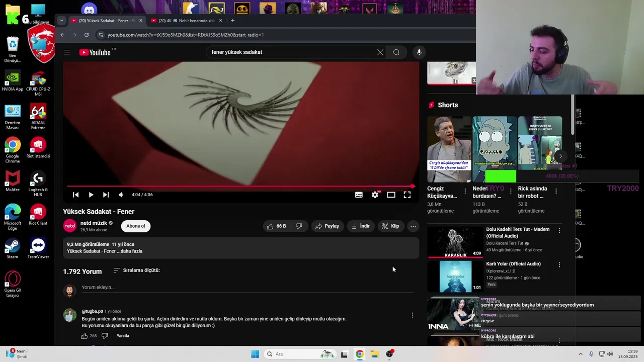
Task: Skip to the next video
Action: point(106,195)
